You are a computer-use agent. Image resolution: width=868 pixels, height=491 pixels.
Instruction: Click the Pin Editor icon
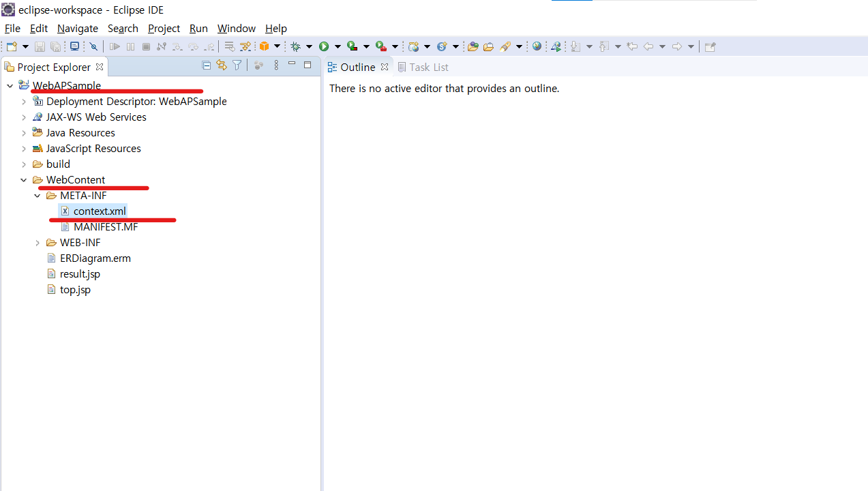710,46
